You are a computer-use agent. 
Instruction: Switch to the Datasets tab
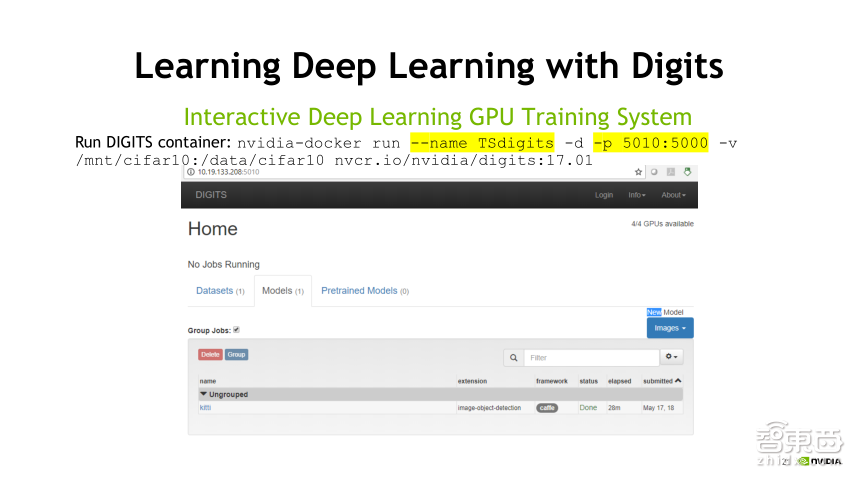[220, 291]
